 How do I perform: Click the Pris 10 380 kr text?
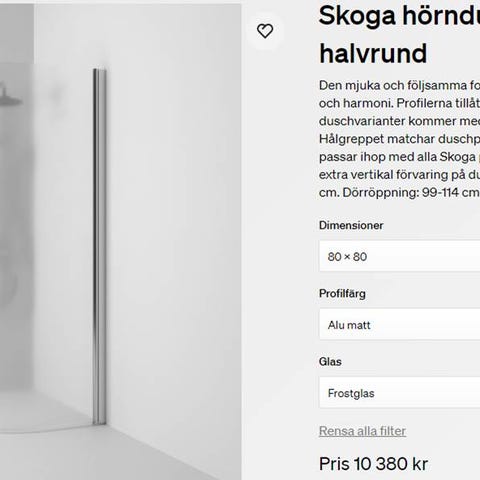(373, 464)
